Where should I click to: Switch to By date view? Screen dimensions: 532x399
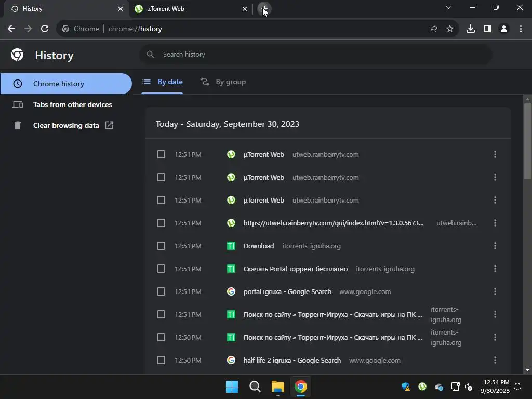click(x=163, y=82)
